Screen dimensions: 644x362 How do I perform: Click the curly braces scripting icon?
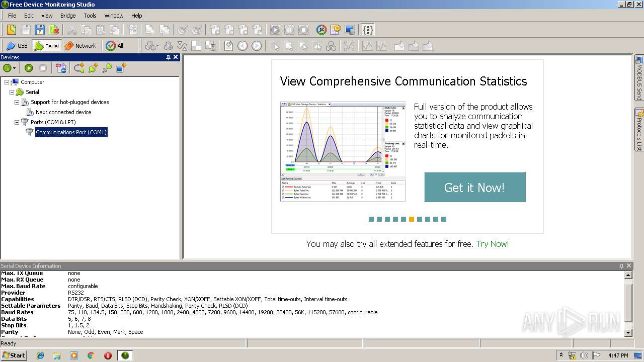[x=368, y=30]
